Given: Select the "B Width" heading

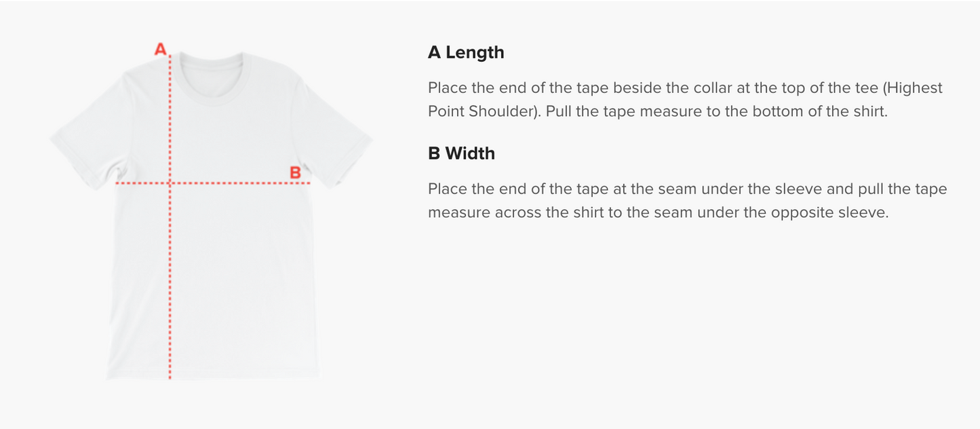Looking at the screenshot, I should [x=461, y=153].
